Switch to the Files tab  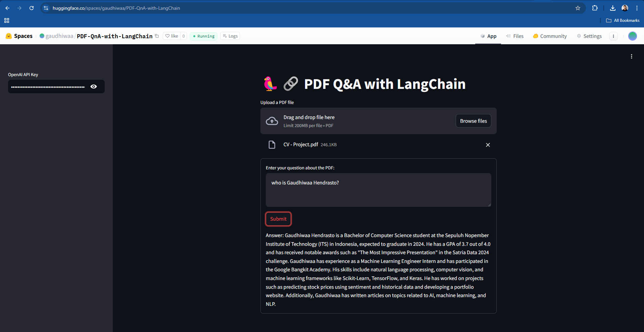coord(515,36)
